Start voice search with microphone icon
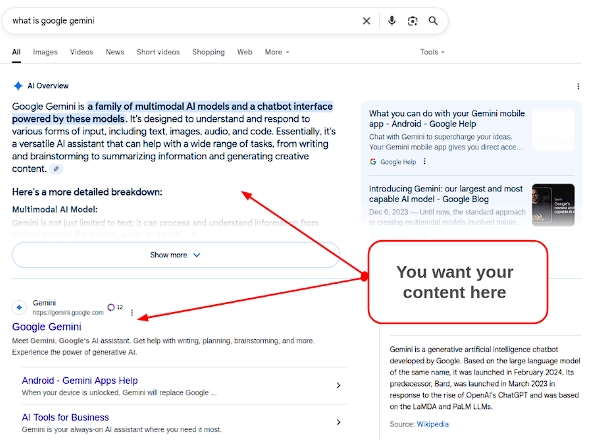 (392, 20)
